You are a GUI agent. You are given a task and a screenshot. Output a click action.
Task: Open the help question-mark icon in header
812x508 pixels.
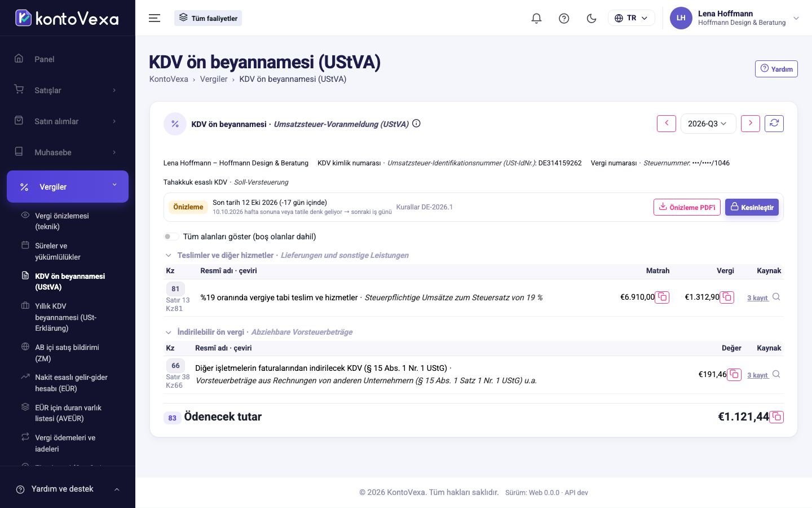point(564,18)
